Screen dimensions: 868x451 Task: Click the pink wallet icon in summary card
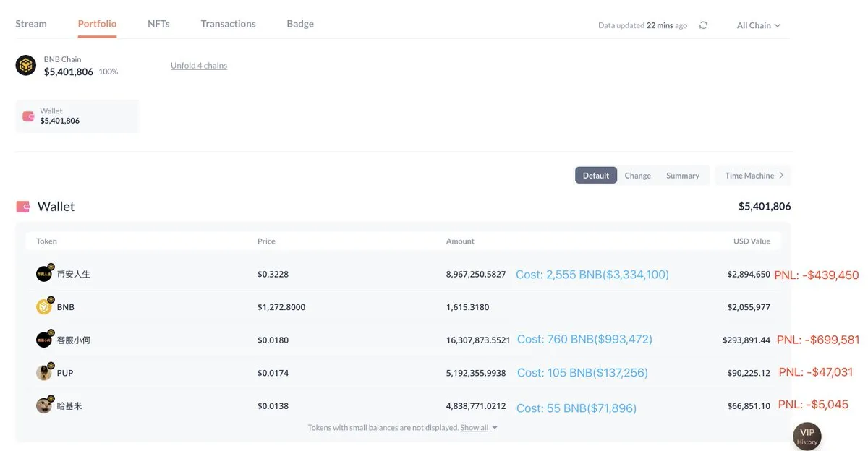[x=28, y=116]
